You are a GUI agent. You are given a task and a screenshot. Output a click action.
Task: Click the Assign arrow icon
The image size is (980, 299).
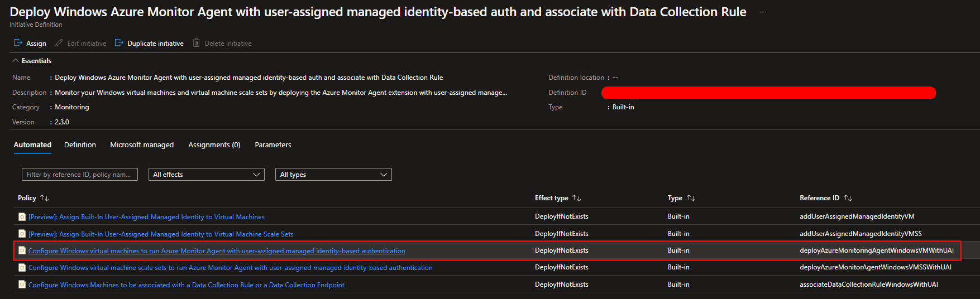[x=18, y=43]
